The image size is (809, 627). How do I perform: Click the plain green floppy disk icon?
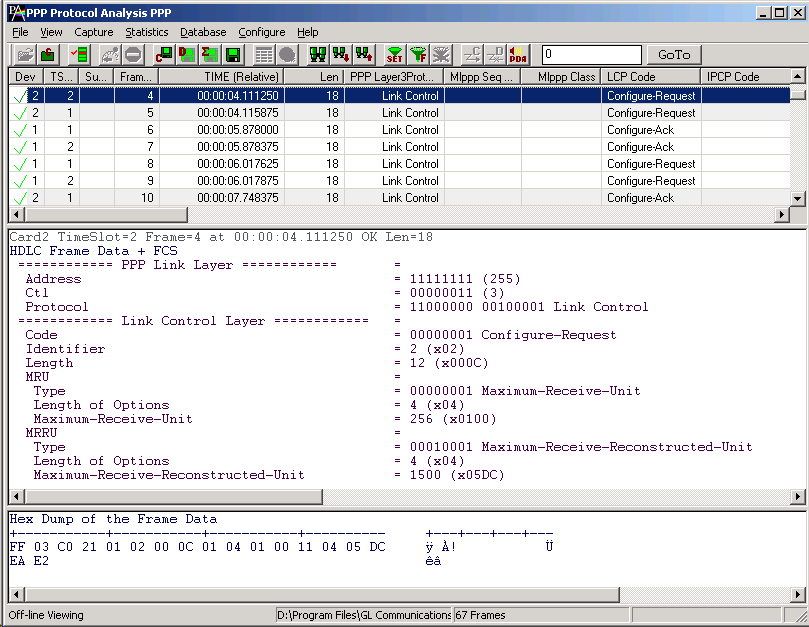click(x=233, y=54)
